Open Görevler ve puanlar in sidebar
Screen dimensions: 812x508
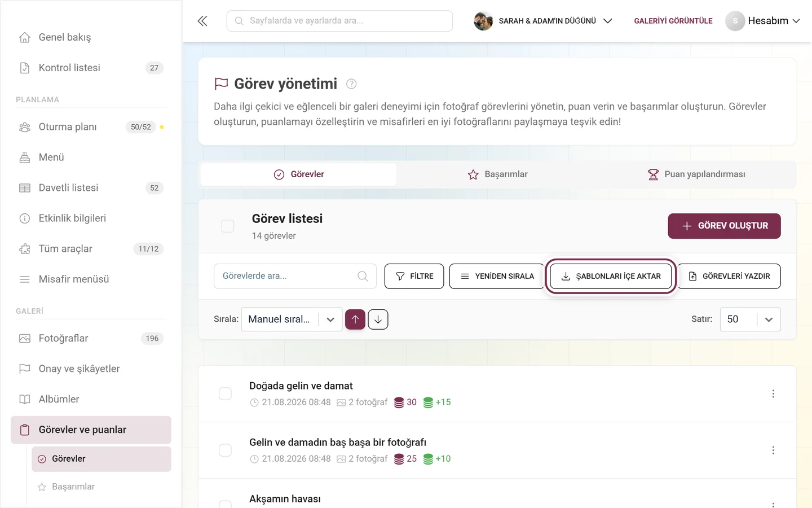pos(91,430)
